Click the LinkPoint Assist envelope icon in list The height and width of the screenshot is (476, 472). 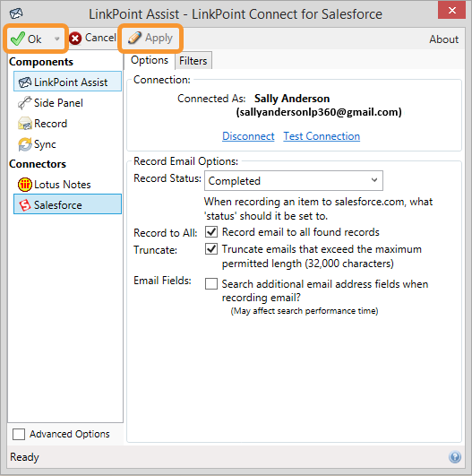coord(25,82)
